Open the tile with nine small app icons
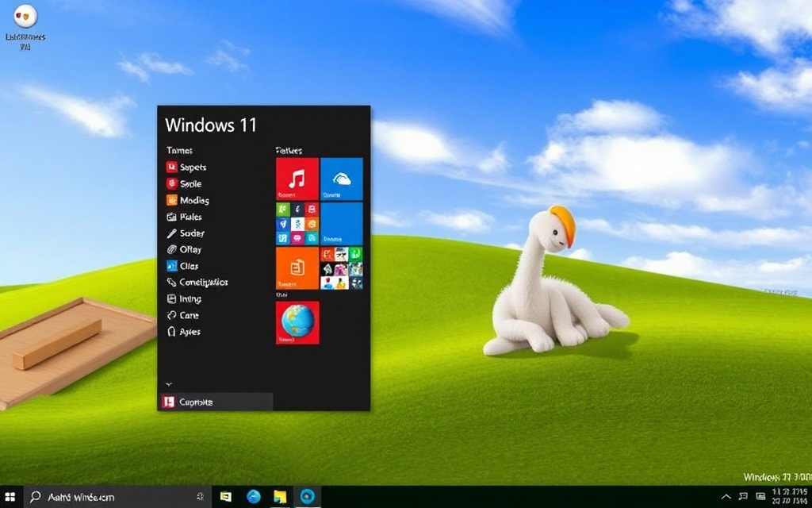 pyautogui.click(x=297, y=223)
